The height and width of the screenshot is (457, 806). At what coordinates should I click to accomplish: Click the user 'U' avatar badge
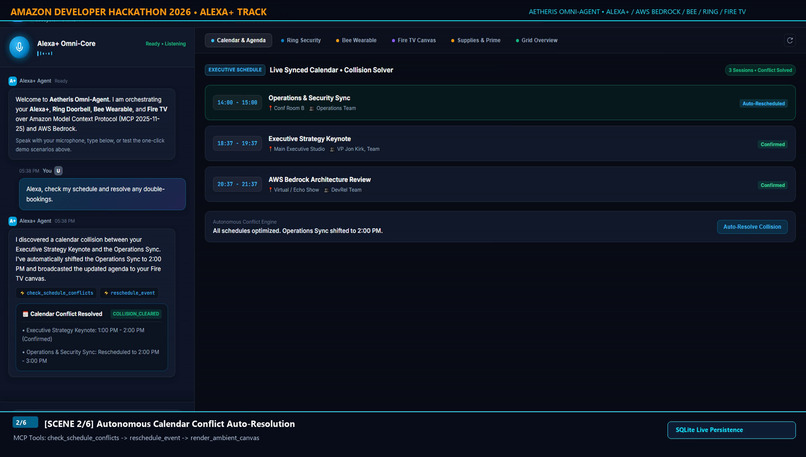pos(58,171)
